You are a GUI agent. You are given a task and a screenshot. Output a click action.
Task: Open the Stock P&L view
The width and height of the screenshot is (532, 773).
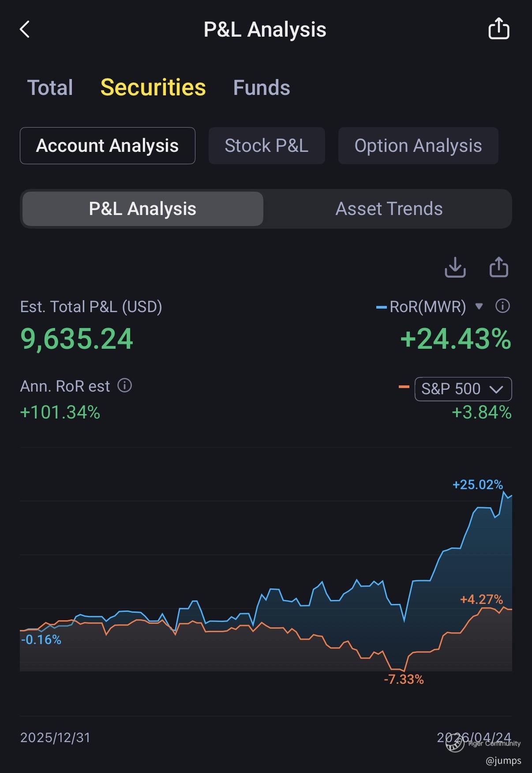pyautogui.click(x=266, y=146)
